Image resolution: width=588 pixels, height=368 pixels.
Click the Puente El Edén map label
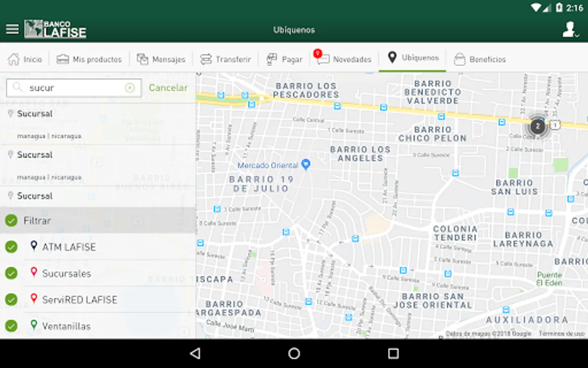pos(550,279)
